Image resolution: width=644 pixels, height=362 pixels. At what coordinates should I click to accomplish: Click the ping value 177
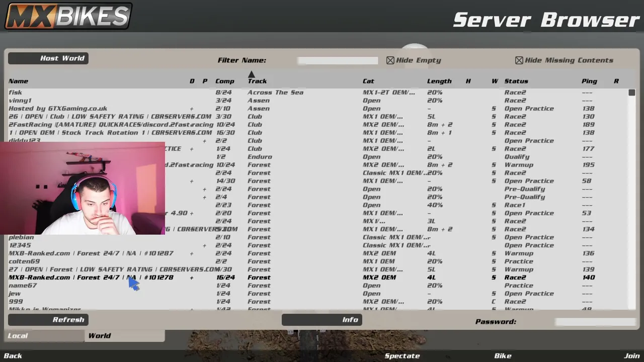coord(588,149)
